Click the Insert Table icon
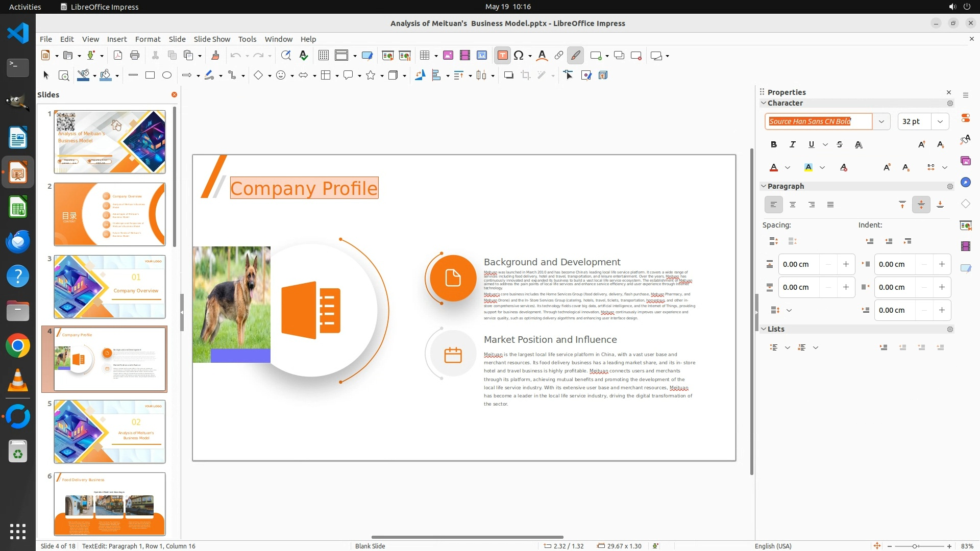Image resolution: width=980 pixels, height=551 pixels. tap(424, 56)
